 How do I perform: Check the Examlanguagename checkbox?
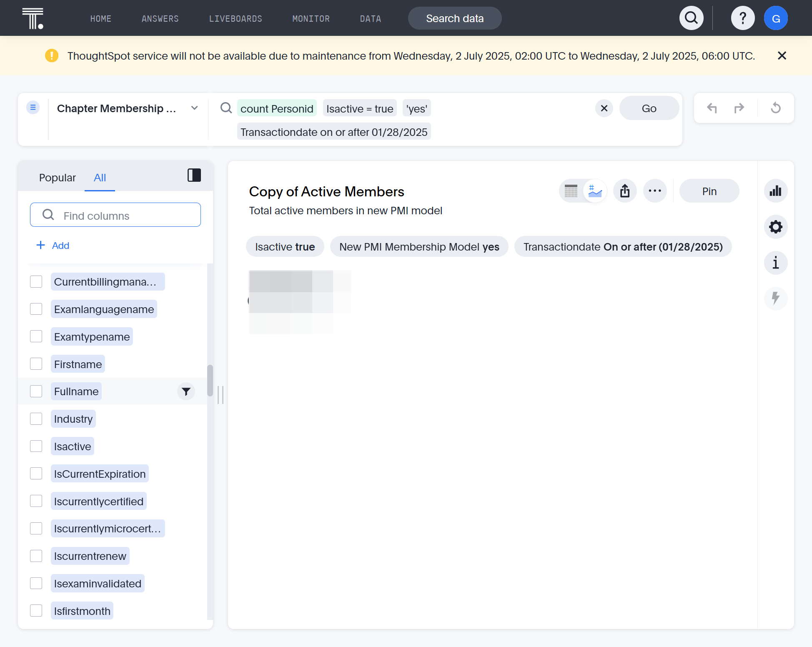[36, 309]
